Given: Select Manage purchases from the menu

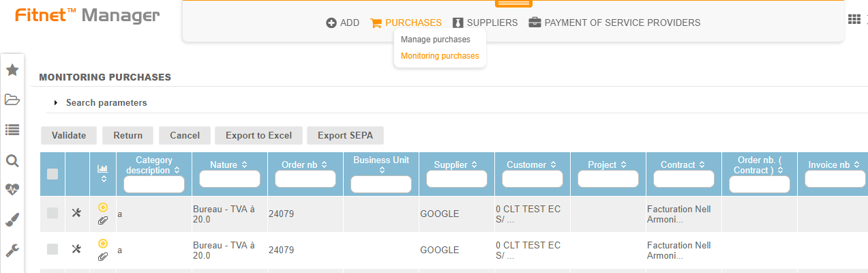Looking at the screenshot, I should tap(435, 40).
